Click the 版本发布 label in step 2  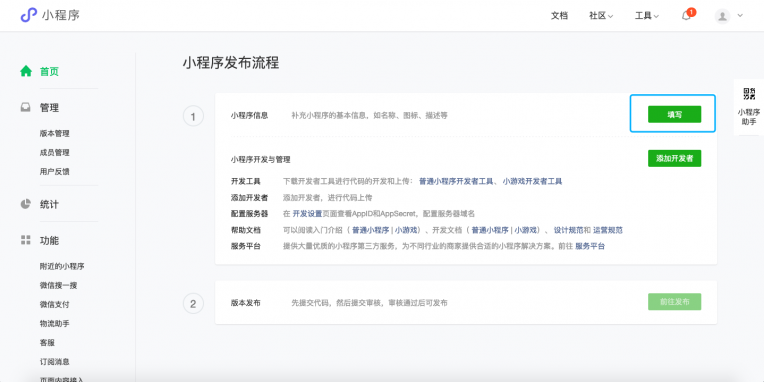click(246, 303)
